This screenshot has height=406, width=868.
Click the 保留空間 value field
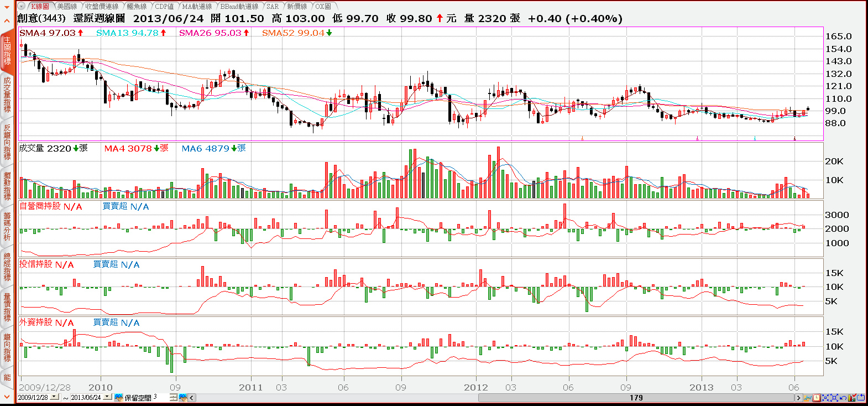pos(160,397)
